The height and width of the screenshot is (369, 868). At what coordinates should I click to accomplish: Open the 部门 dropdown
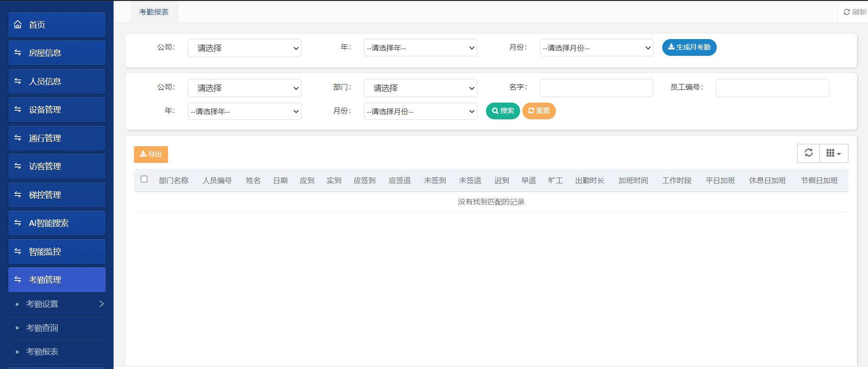tap(421, 88)
